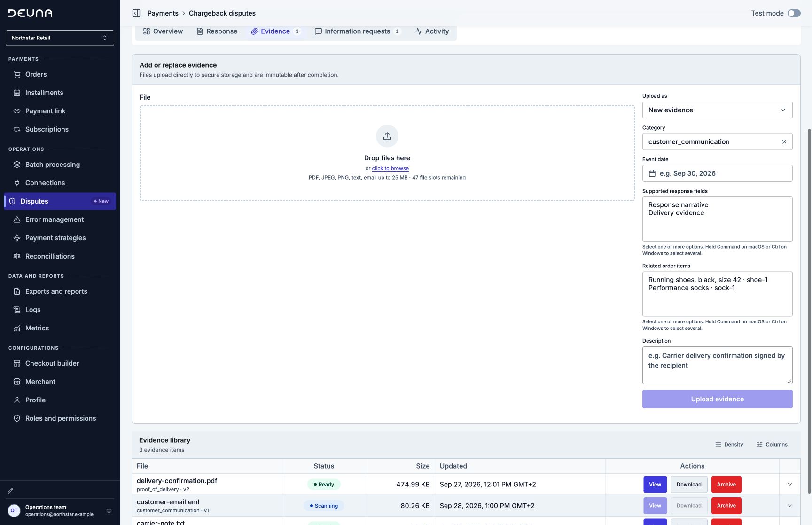Open Northstar Retail merchant selector
The height and width of the screenshot is (525, 812).
60,38
